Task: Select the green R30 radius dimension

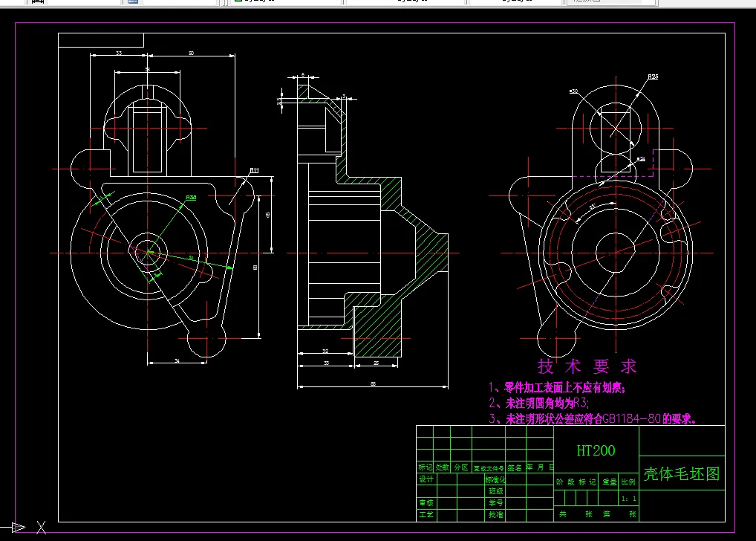Action: [x=191, y=198]
